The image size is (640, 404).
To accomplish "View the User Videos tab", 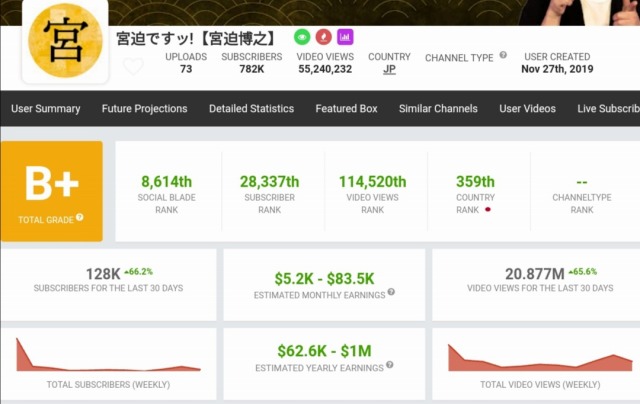I will pos(527,109).
